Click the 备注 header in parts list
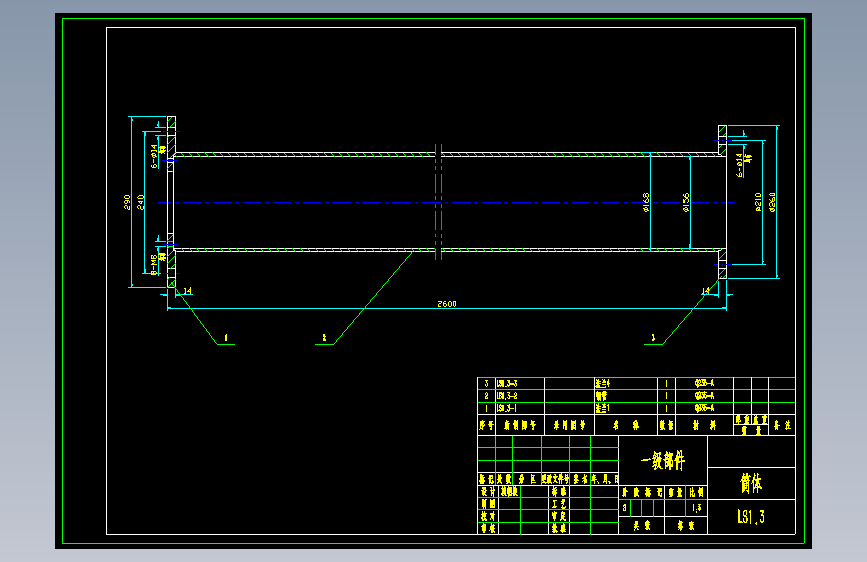 782,425
